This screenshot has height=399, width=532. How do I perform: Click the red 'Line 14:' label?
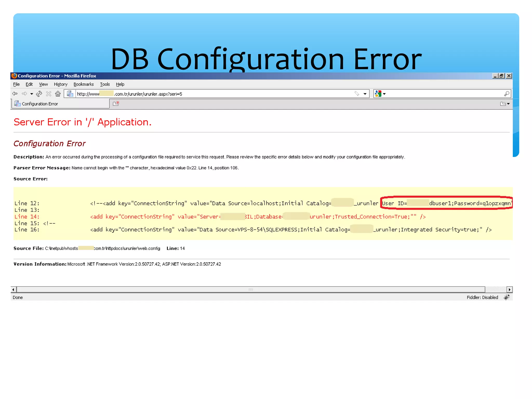27,217
